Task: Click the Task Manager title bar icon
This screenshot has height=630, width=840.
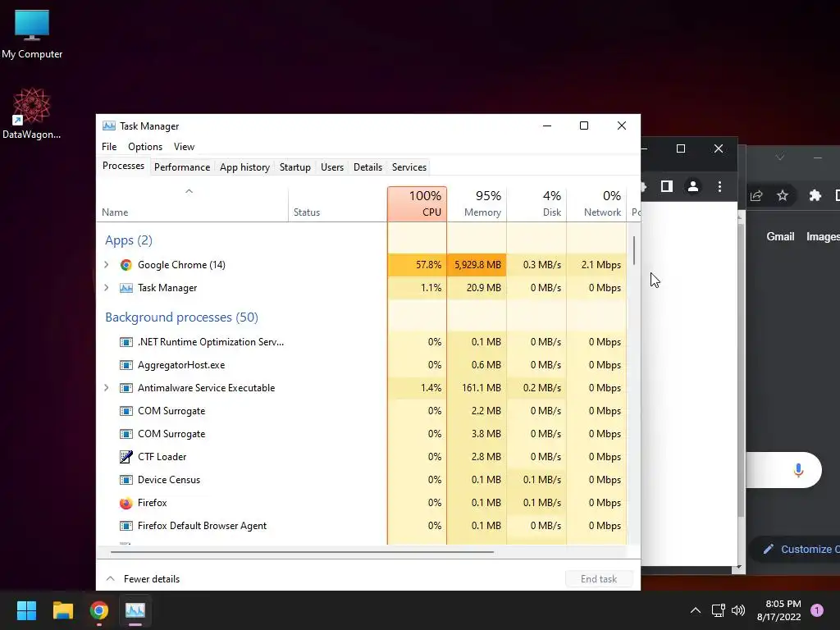Action: point(109,126)
